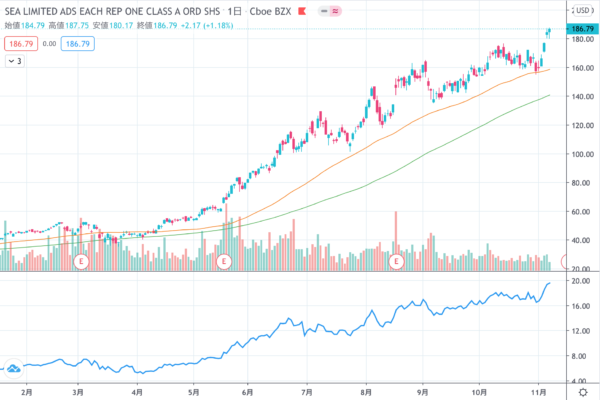Screen dimensions: 600x400
Task: Click the 80.00 price axis label
Action: point(581,183)
